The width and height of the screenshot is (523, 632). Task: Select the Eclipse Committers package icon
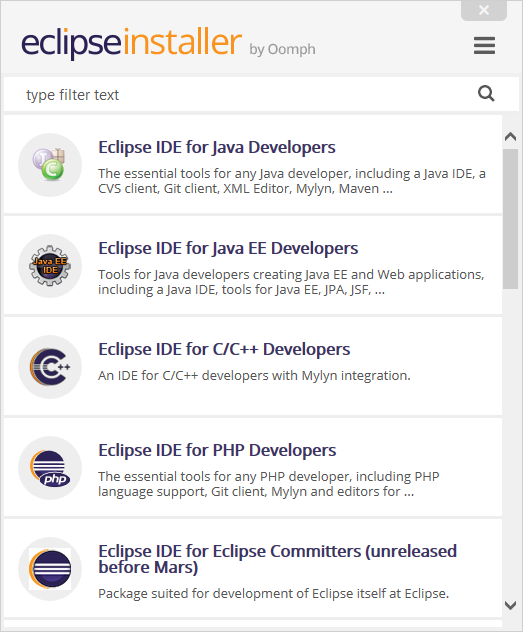point(50,569)
